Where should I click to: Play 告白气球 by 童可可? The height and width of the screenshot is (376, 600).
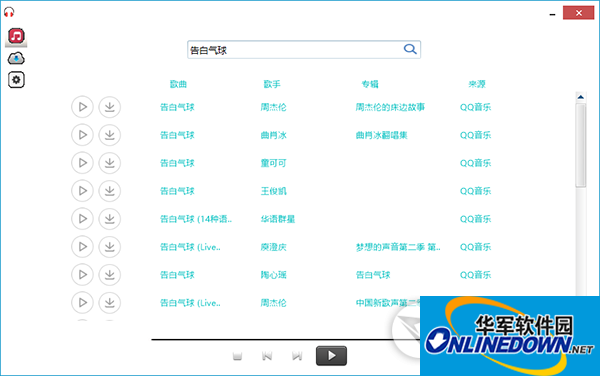[x=82, y=163]
